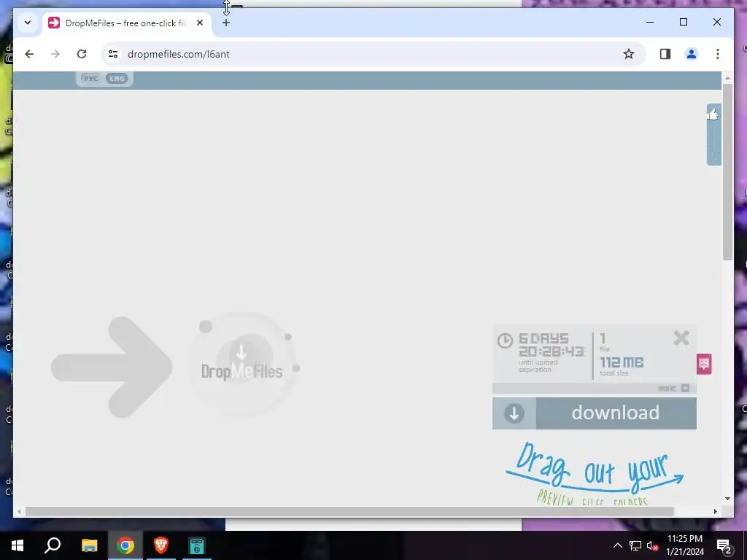Open the tab search dropdown

pos(28,23)
